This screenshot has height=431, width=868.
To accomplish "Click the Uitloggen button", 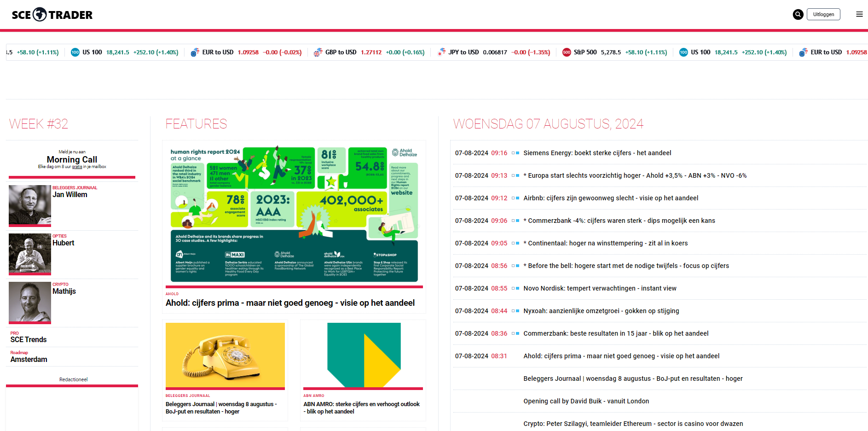I will [823, 14].
